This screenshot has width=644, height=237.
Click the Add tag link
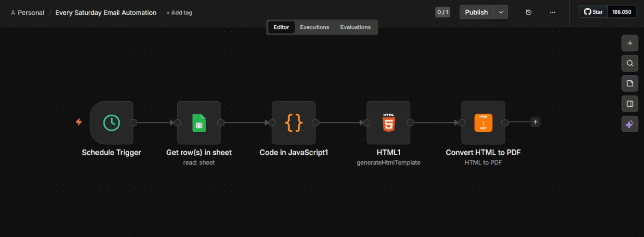coord(179,13)
